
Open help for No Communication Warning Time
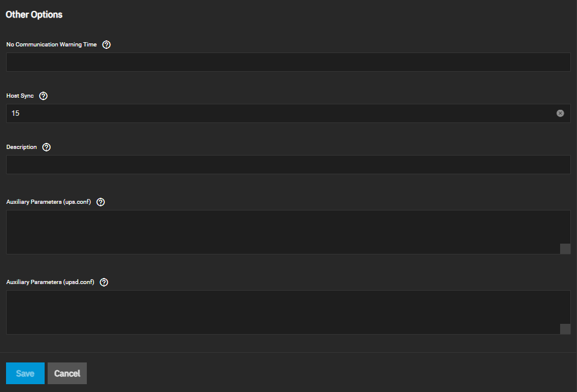107,45
